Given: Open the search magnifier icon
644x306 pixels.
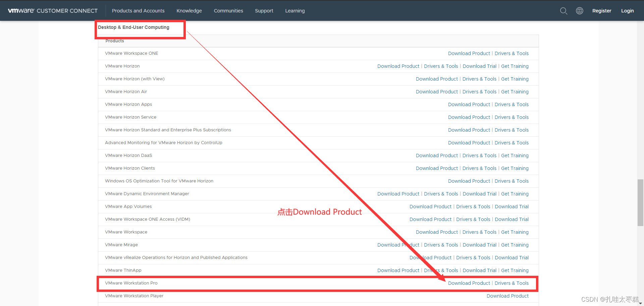Looking at the screenshot, I should pyautogui.click(x=563, y=11).
